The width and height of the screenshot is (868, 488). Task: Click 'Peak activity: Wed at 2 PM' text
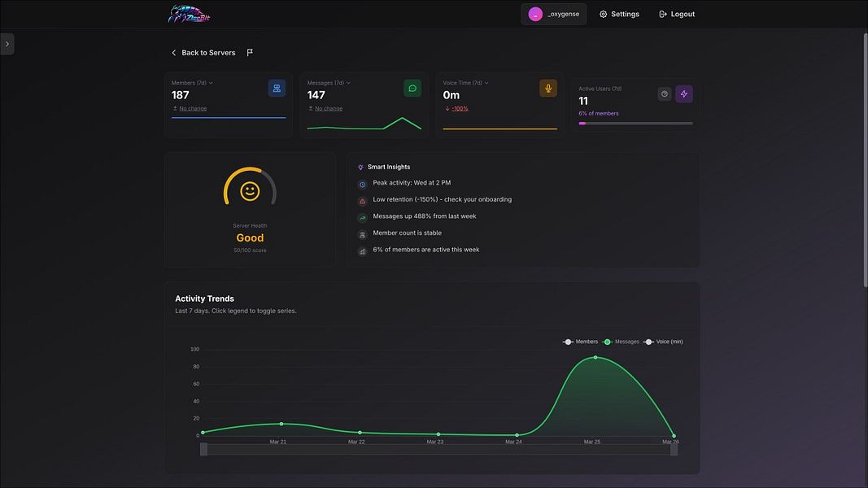[412, 182]
